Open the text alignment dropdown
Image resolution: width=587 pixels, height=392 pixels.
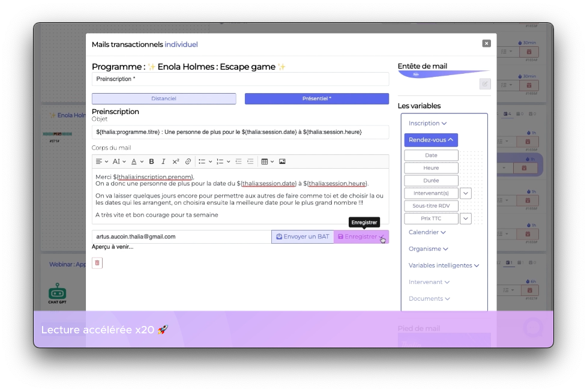tap(101, 161)
